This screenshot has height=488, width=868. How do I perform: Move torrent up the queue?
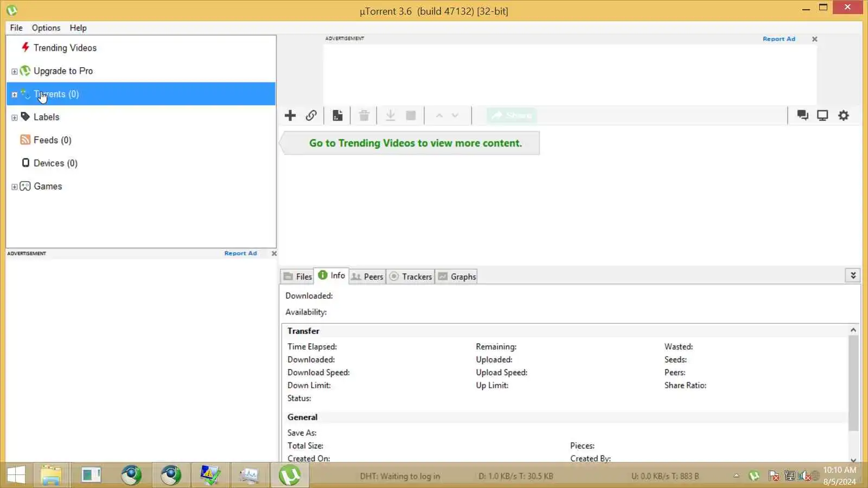point(439,115)
